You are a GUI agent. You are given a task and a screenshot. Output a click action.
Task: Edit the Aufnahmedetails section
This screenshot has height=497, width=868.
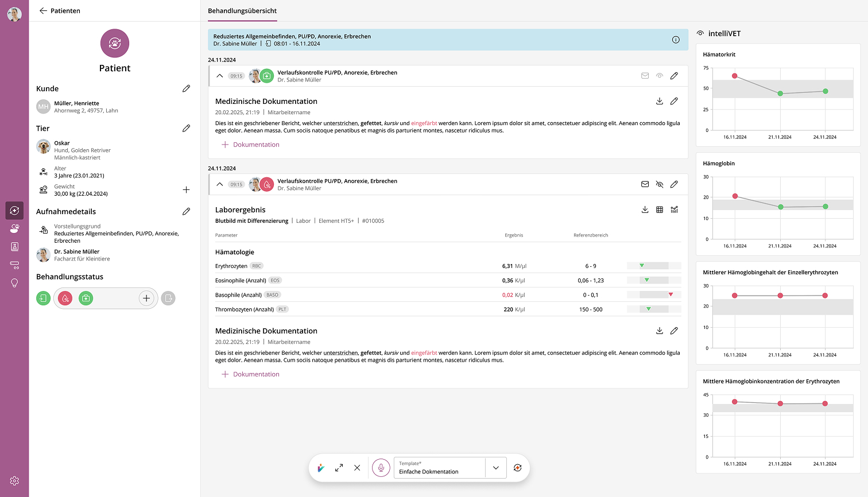(x=186, y=212)
